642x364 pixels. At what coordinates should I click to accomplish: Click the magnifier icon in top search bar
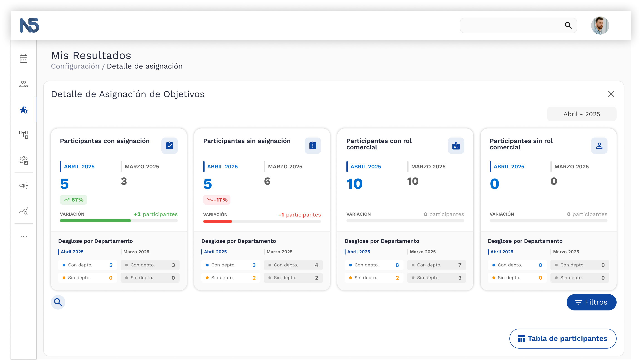click(x=568, y=25)
